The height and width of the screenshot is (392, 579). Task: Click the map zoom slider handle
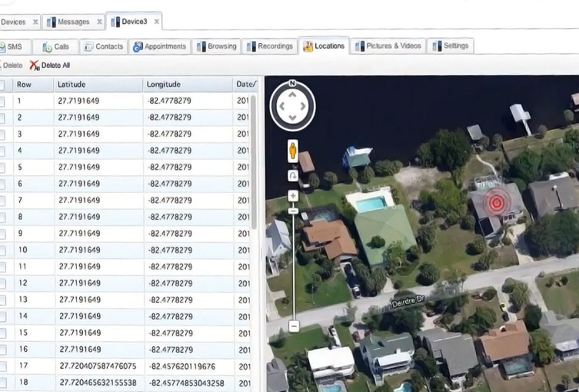(293, 211)
